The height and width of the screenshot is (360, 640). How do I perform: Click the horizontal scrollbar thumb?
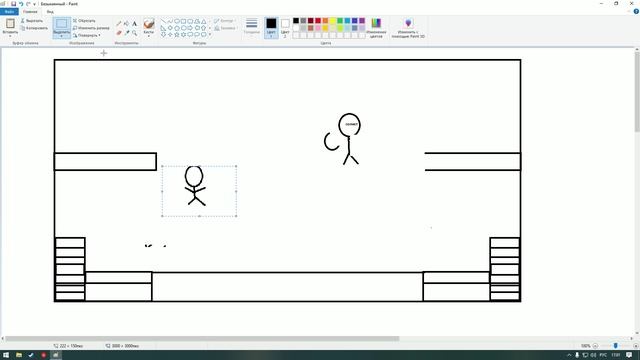click(x=202, y=339)
